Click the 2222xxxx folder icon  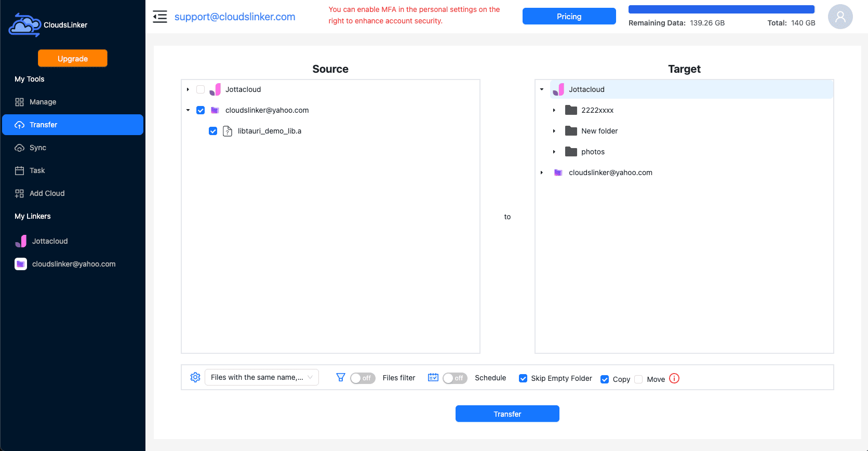571,110
